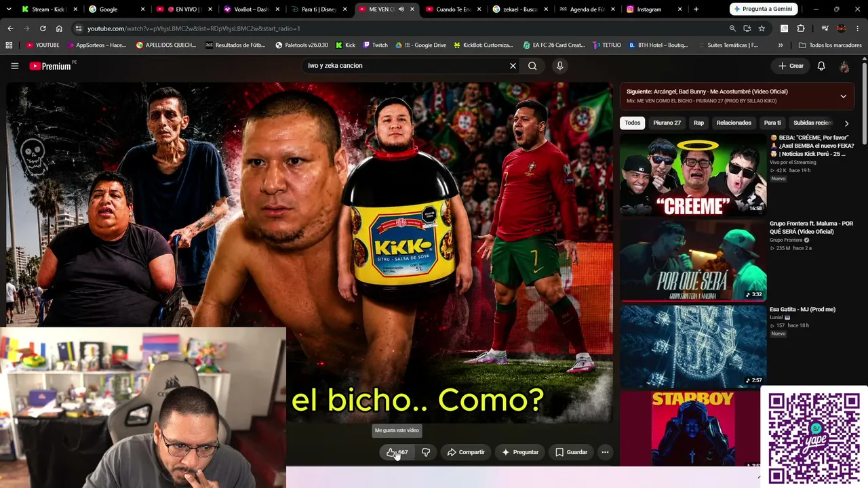Select the Relacionados filter chip

pyautogui.click(x=734, y=123)
